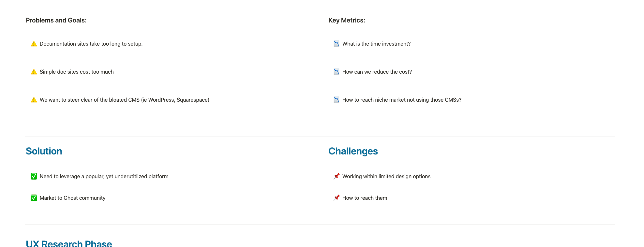644x247 pixels.
Task: Click text What is the time investment
Action: pyautogui.click(x=376, y=44)
